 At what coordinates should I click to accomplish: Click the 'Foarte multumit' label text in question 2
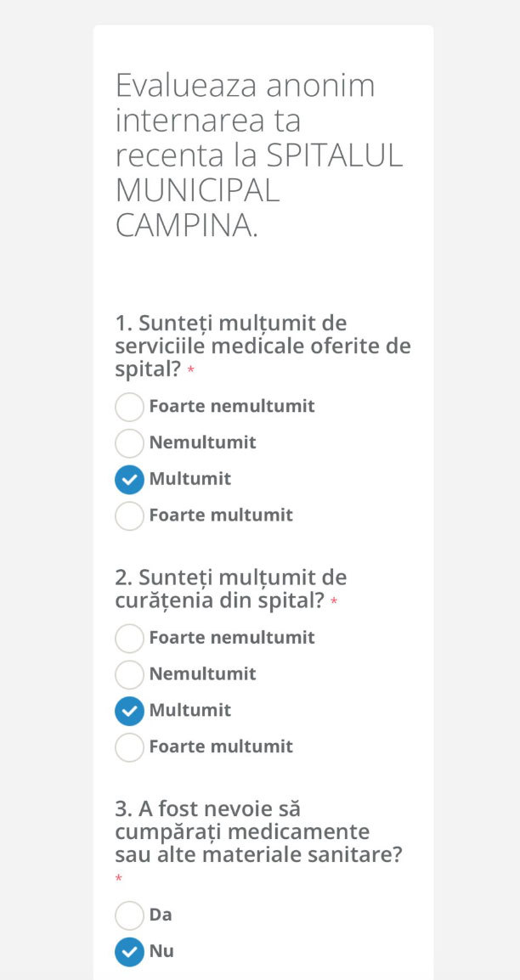coord(221,746)
